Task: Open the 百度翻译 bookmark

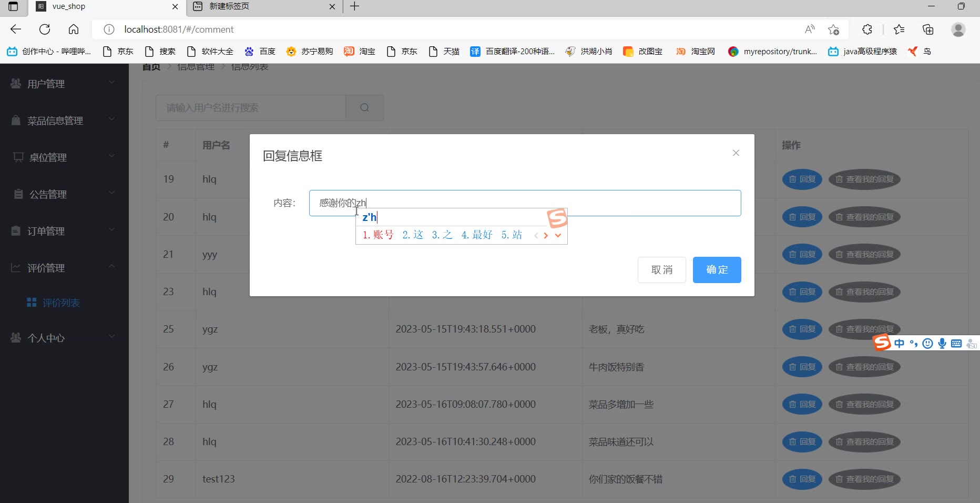Action: click(x=513, y=51)
